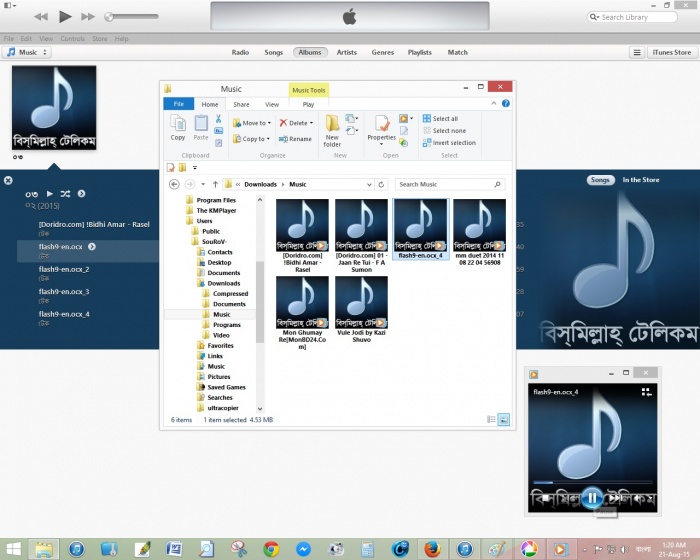Image resolution: width=700 pixels, height=560 pixels.
Task: Switch to the Playlists tab
Action: pos(419,52)
